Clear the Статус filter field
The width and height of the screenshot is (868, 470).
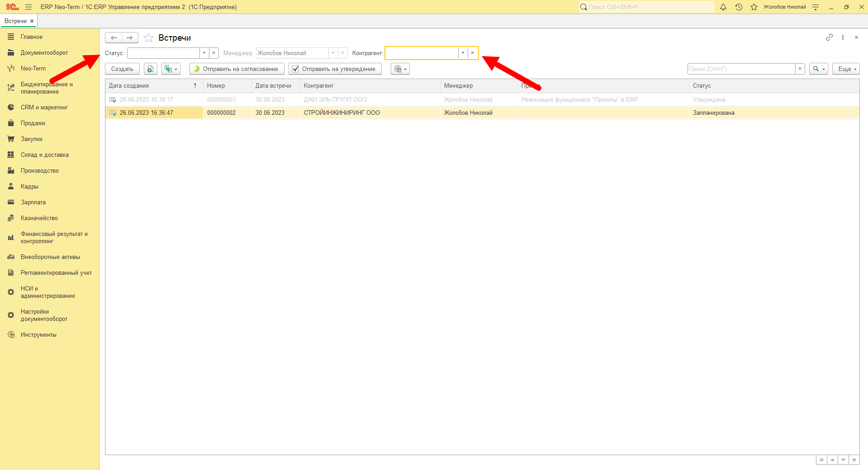[x=214, y=53]
